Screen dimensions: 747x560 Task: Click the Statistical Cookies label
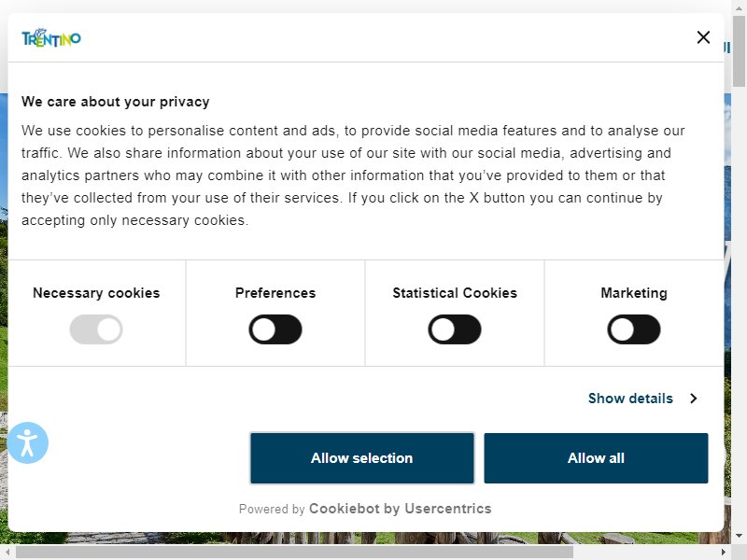click(455, 293)
